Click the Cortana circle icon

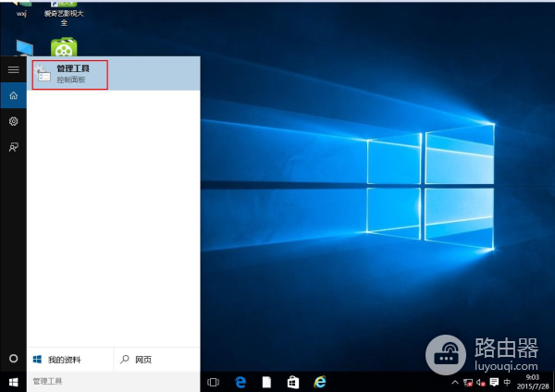(13, 358)
